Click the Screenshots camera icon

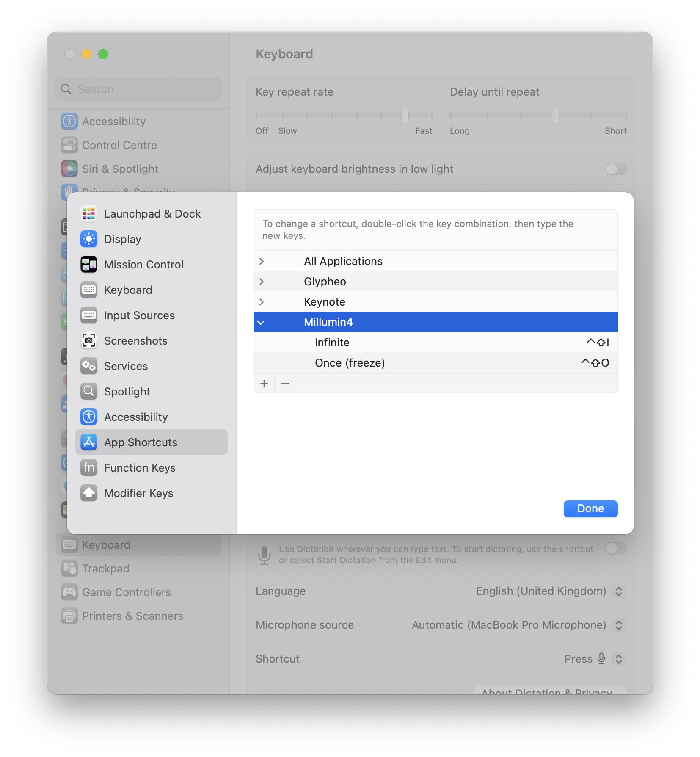click(x=89, y=341)
